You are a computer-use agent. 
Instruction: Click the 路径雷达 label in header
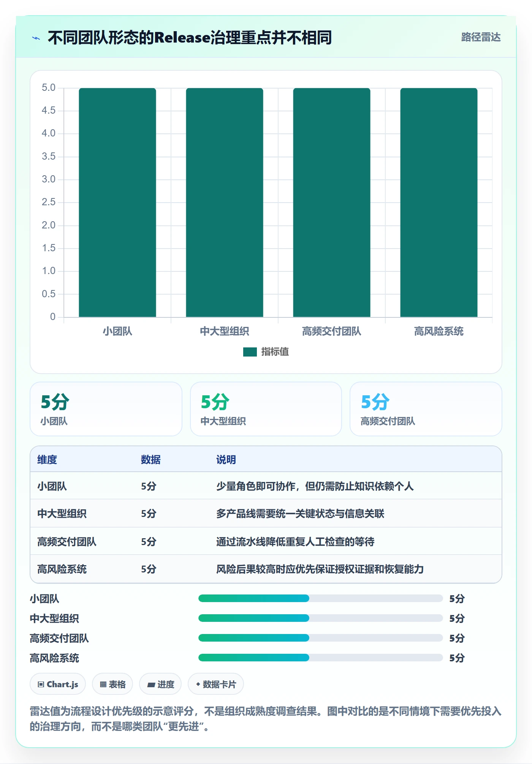click(x=481, y=37)
